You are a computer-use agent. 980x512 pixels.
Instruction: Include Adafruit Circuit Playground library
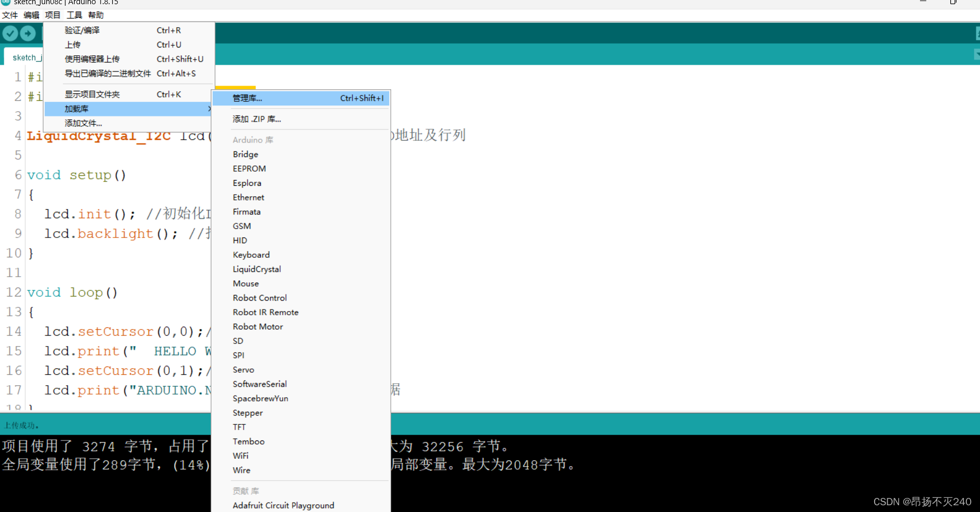[301, 505]
